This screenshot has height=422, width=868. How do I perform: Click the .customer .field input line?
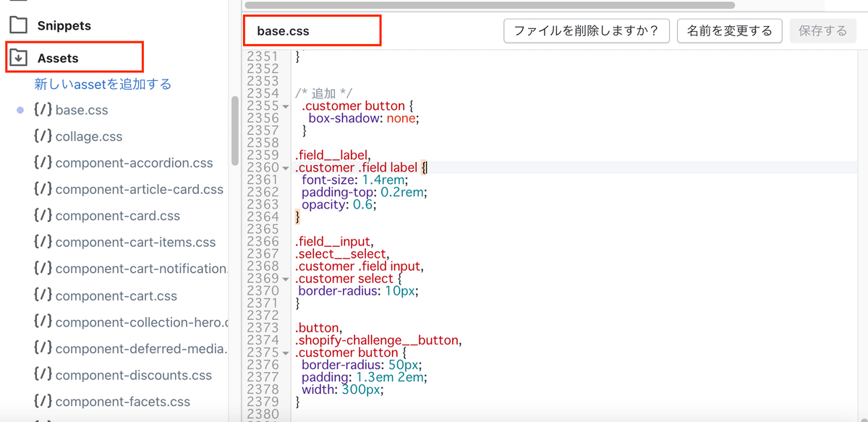pos(359,266)
